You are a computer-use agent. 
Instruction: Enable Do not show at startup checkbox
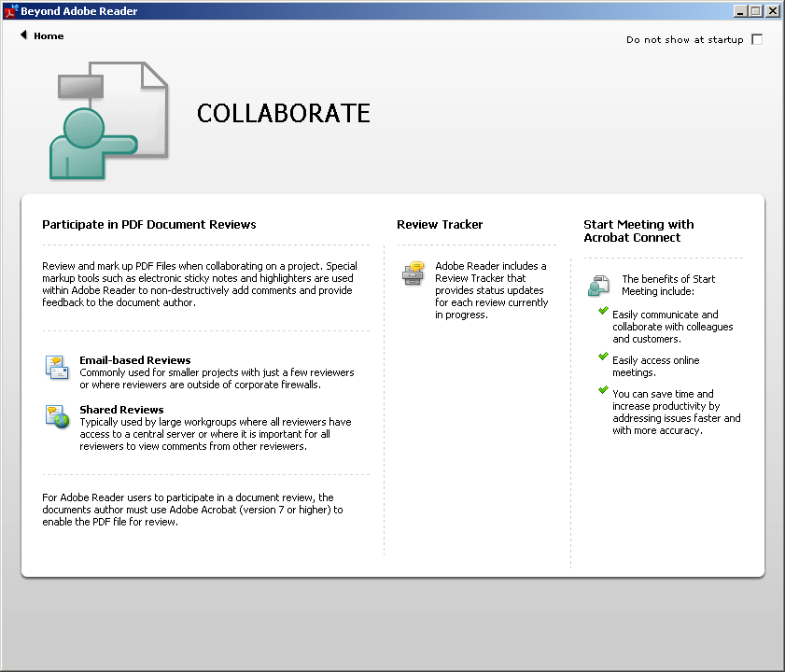(757, 39)
